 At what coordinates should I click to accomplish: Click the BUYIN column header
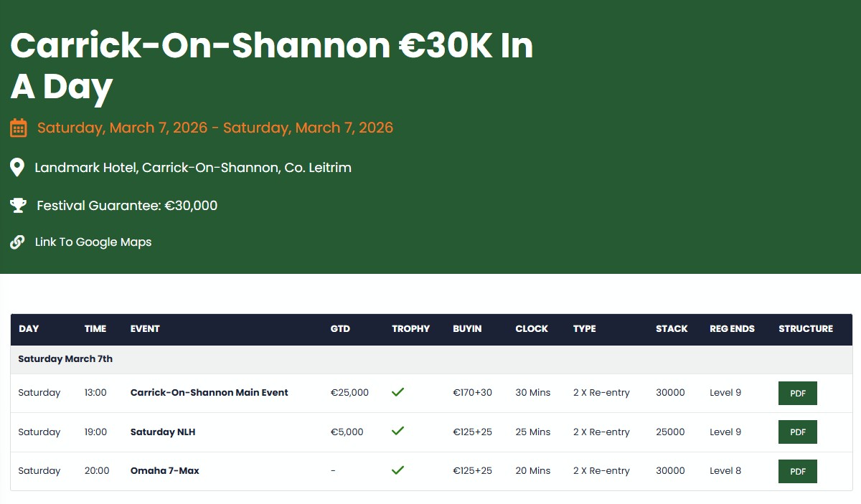pos(467,329)
